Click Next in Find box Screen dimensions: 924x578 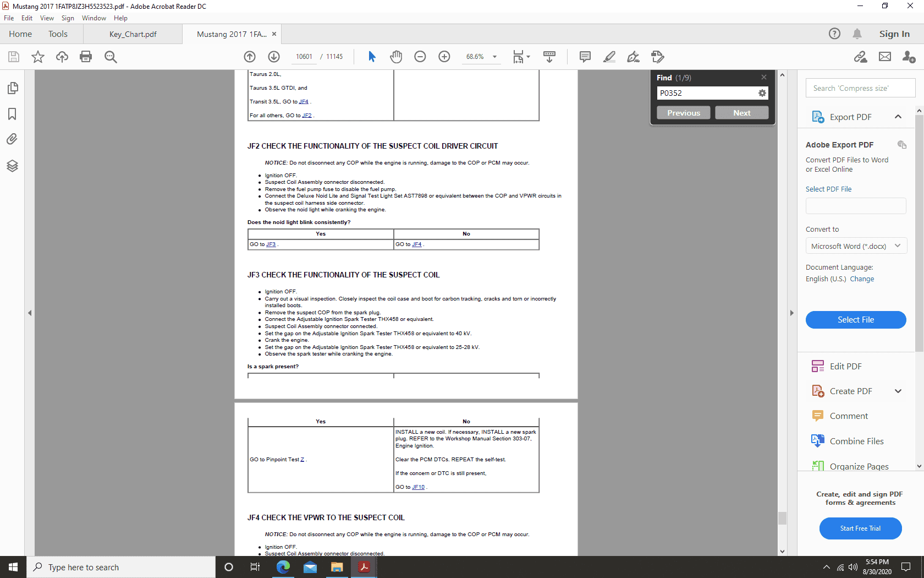point(742,113)
